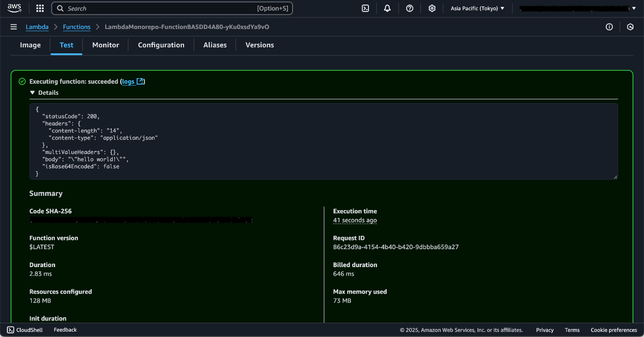Open the account settings gear icon

431,8
